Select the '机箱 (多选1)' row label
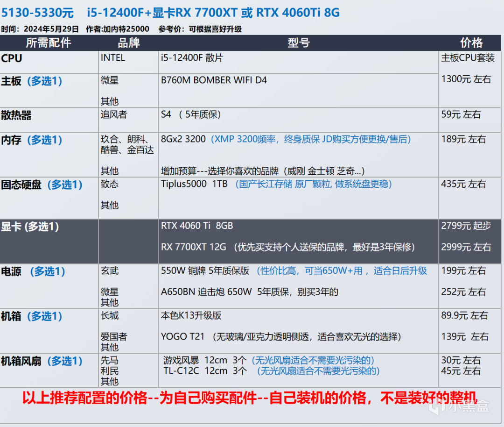The width and height of the screenshot is (504, 427). (32, 316)
